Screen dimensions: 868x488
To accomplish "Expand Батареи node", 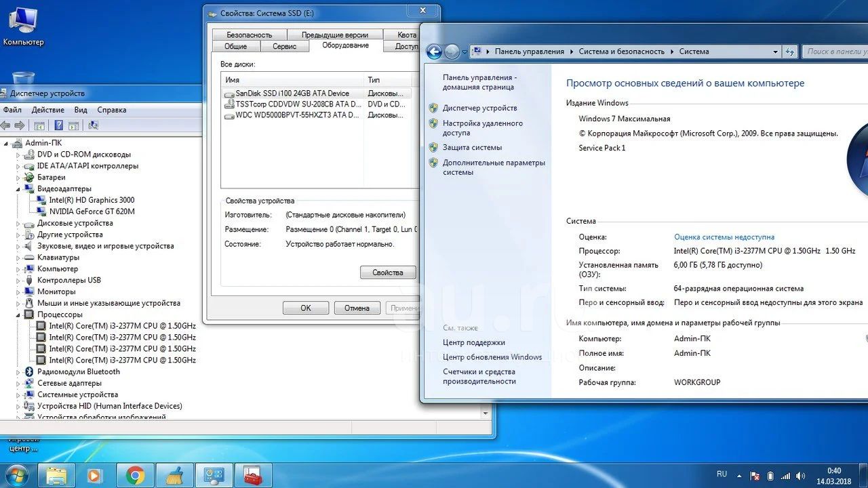I will (x=19, y=178).
